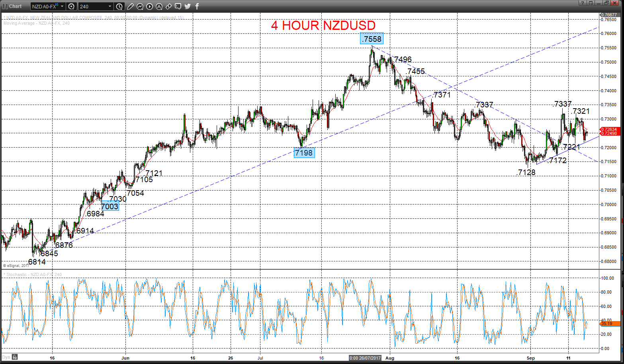624x364 pixels.
Task: Click the Jul label on time axis
Action: (260, 358)
